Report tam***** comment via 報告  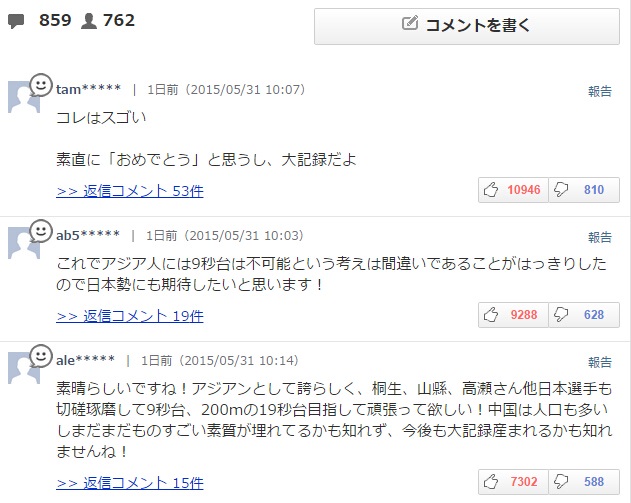click(x=600, y=91)
